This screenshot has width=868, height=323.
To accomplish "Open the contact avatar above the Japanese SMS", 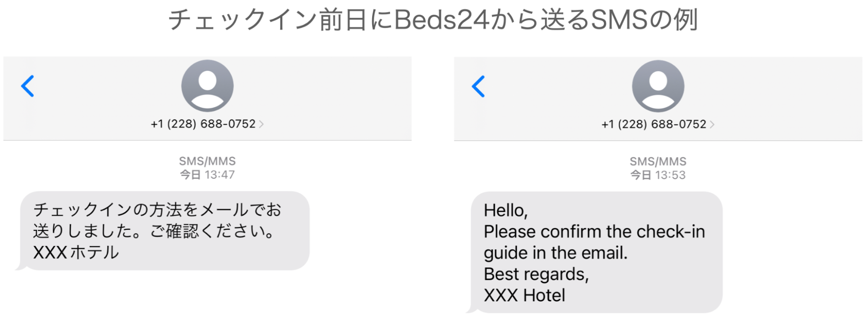I will point(207,85).
